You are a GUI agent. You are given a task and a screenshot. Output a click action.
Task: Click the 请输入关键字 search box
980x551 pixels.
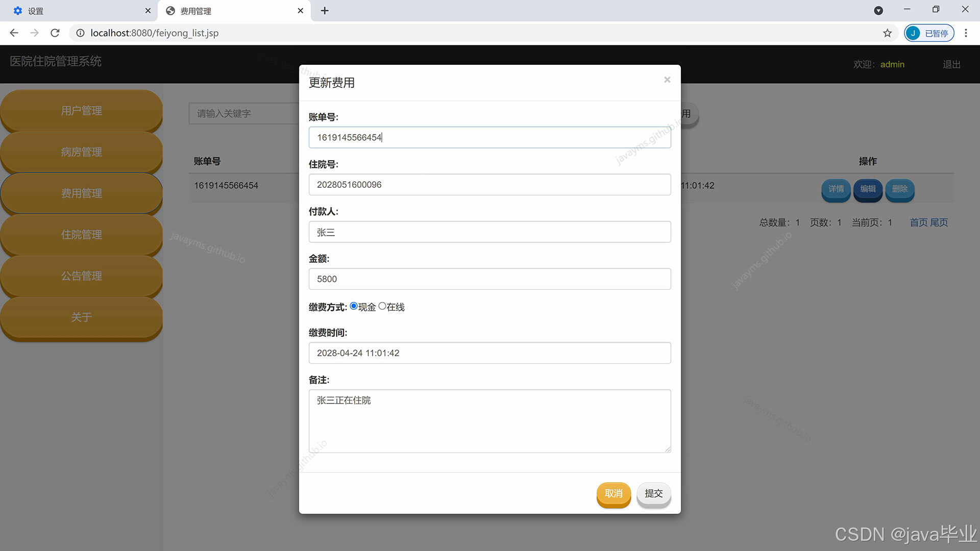click(x=244, y=113)
